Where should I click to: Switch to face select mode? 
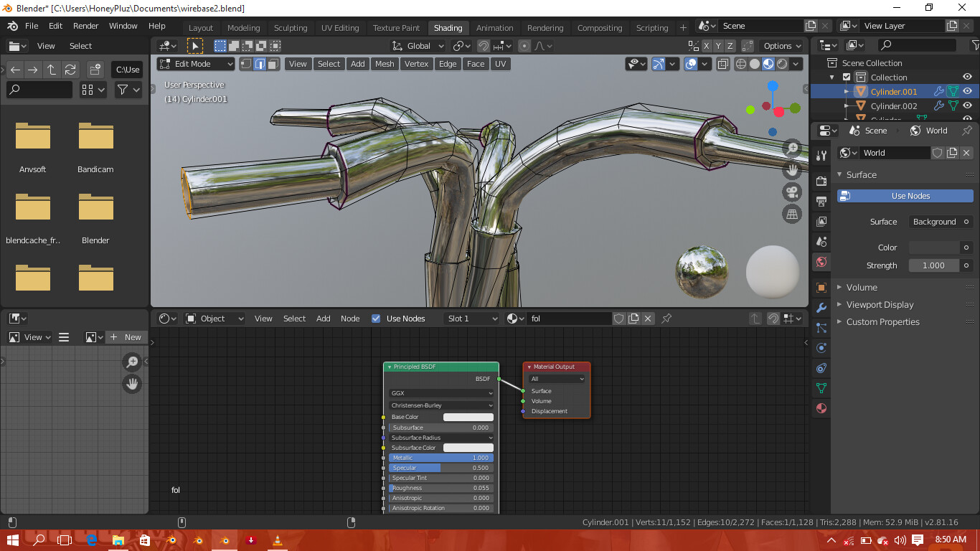(x=273, y=64)
